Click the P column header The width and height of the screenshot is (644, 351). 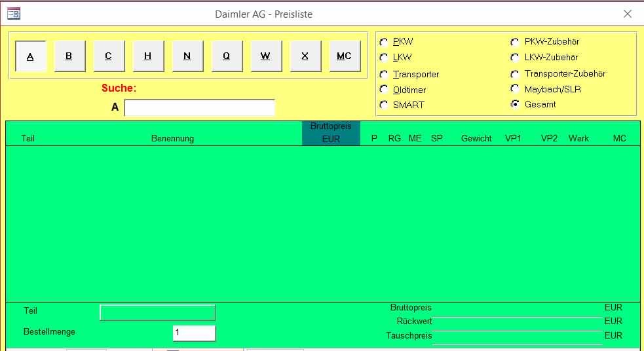[374, 138]
